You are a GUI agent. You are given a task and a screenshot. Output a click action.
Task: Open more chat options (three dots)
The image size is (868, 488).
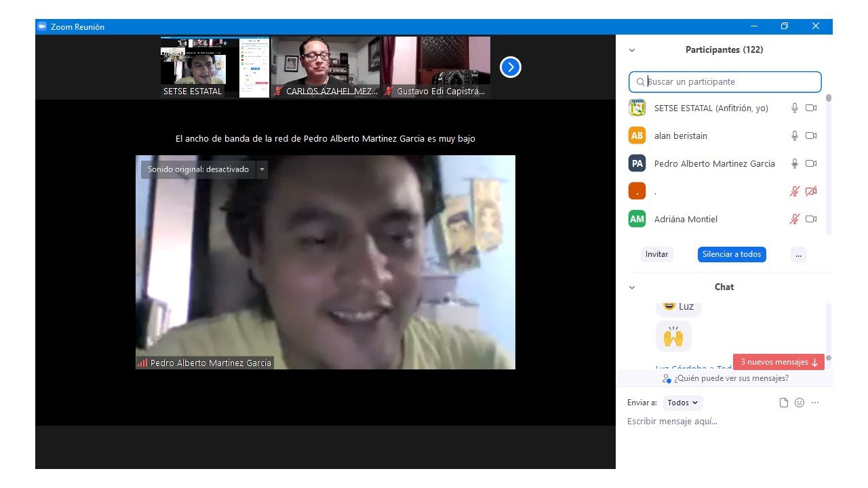815,403
